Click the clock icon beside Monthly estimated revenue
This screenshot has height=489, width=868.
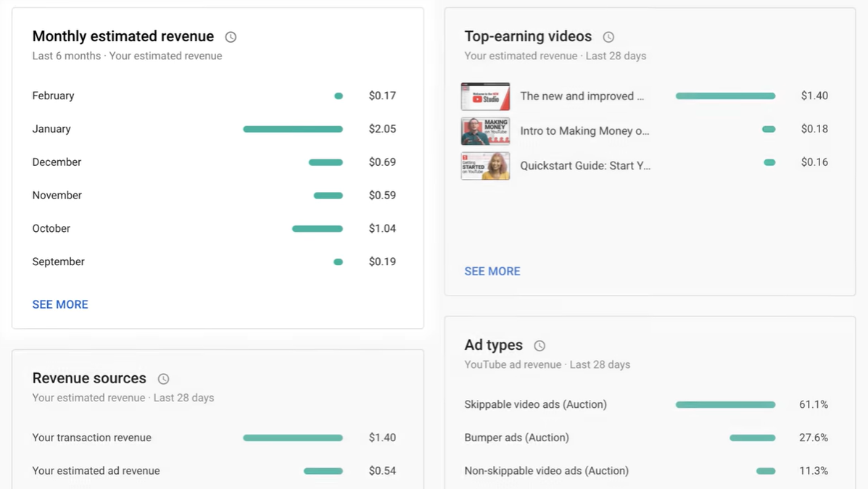tap(230, 36)
